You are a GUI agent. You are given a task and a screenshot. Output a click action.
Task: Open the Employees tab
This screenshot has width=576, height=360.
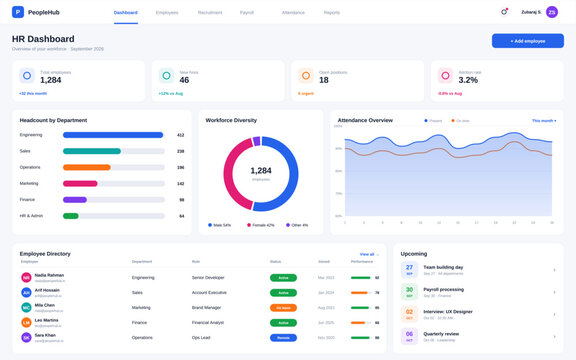point(167,12)
